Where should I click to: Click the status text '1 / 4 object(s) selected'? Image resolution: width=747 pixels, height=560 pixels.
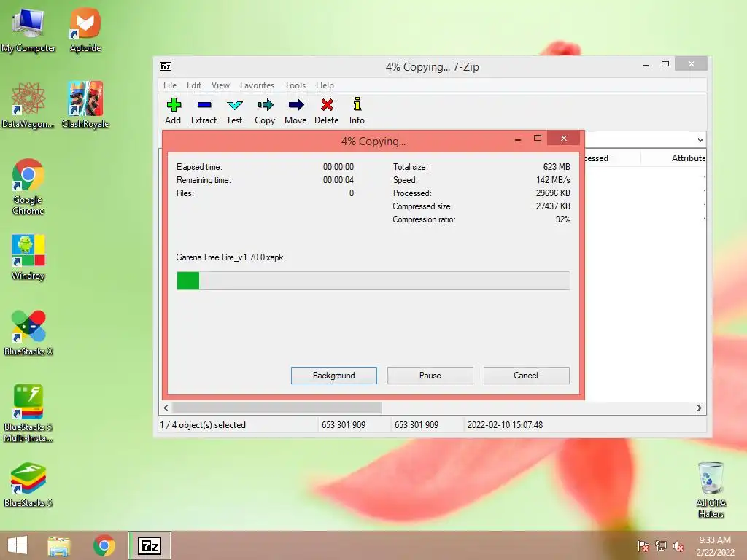click(x=203, y=425)
